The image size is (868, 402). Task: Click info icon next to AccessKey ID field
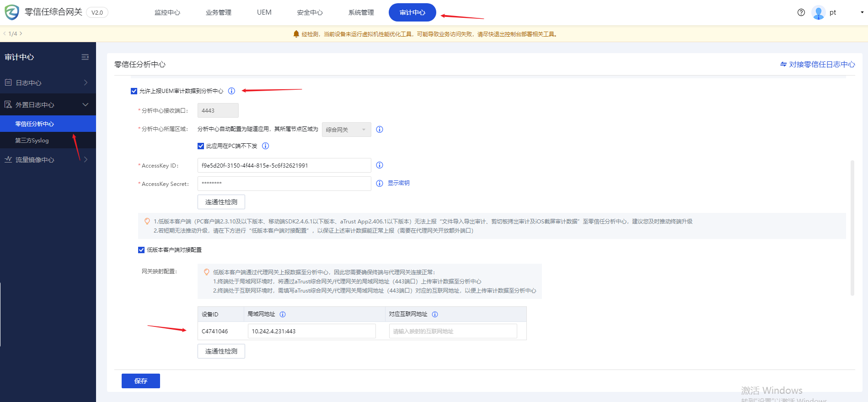click(380, 165)
